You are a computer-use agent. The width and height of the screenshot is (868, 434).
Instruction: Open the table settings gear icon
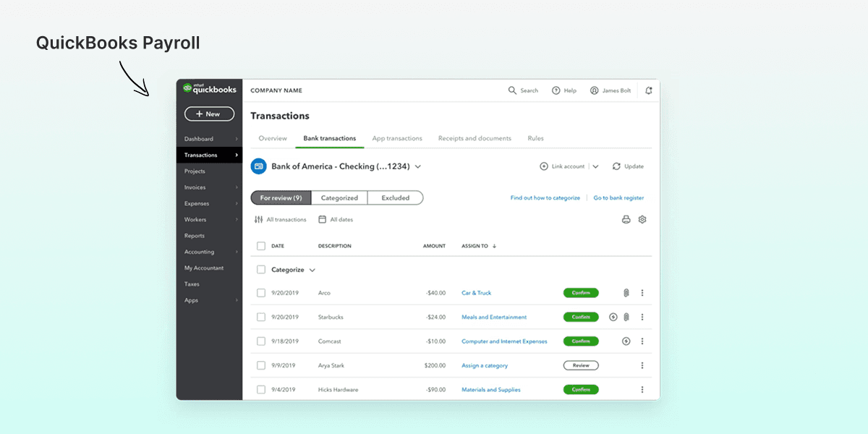click(642, 219)
